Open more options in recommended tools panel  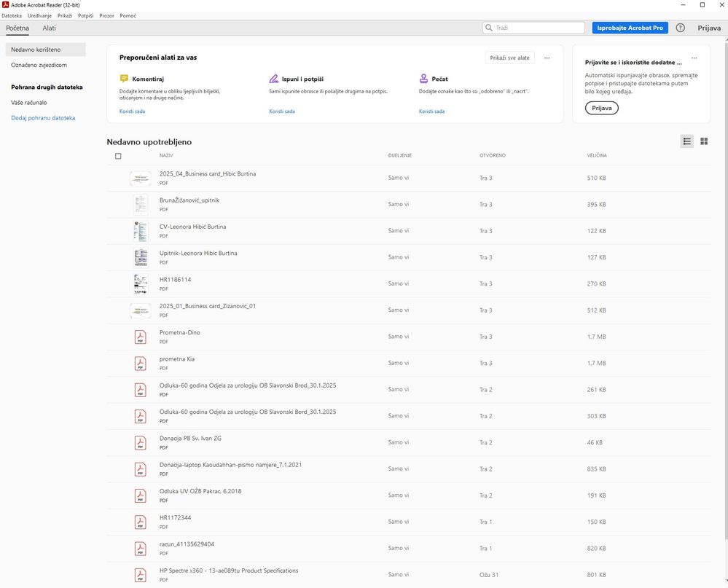pyautogui.click(x=547, y=58)
